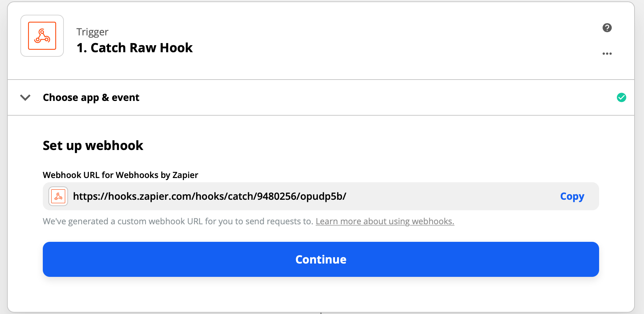Click the Webhooks app icon in the trigger header
The image size is (644, 314).
(42, 36)
